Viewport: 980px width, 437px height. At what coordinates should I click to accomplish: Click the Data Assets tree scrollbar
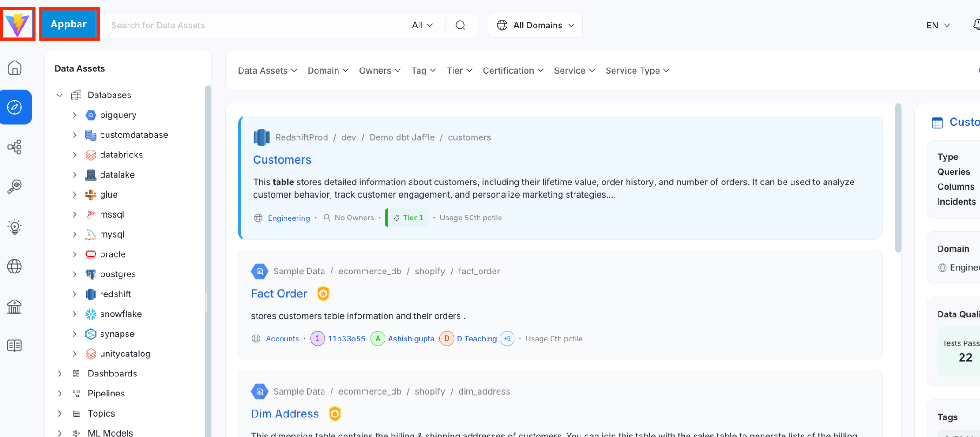[x=208, y=261]
